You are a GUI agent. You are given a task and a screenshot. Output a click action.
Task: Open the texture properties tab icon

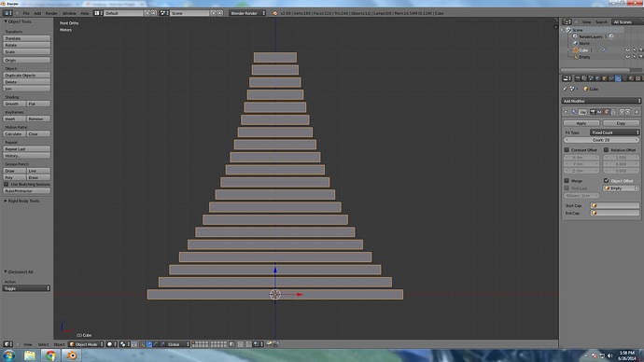point(637,78)
